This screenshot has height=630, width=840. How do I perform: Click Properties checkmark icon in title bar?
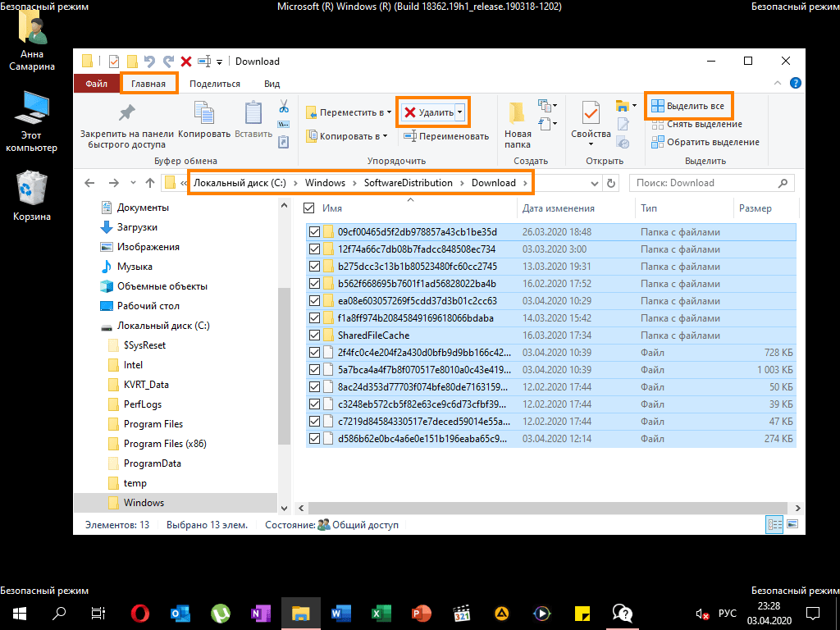pyautogui.click(x=113, y=62)
